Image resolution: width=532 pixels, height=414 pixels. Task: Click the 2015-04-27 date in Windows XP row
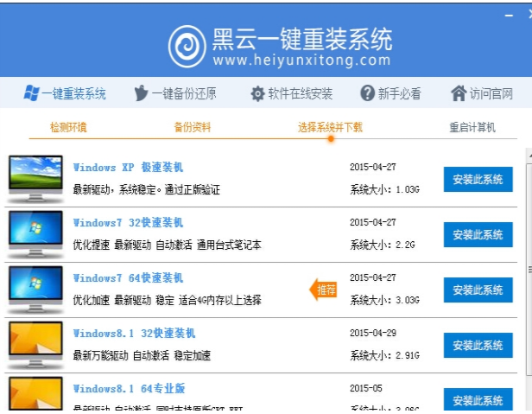pos(373,167)
